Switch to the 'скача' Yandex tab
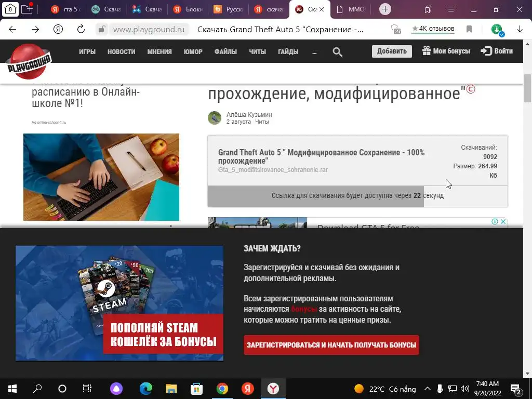Viewport: 532px width, 399px height. 269,9
